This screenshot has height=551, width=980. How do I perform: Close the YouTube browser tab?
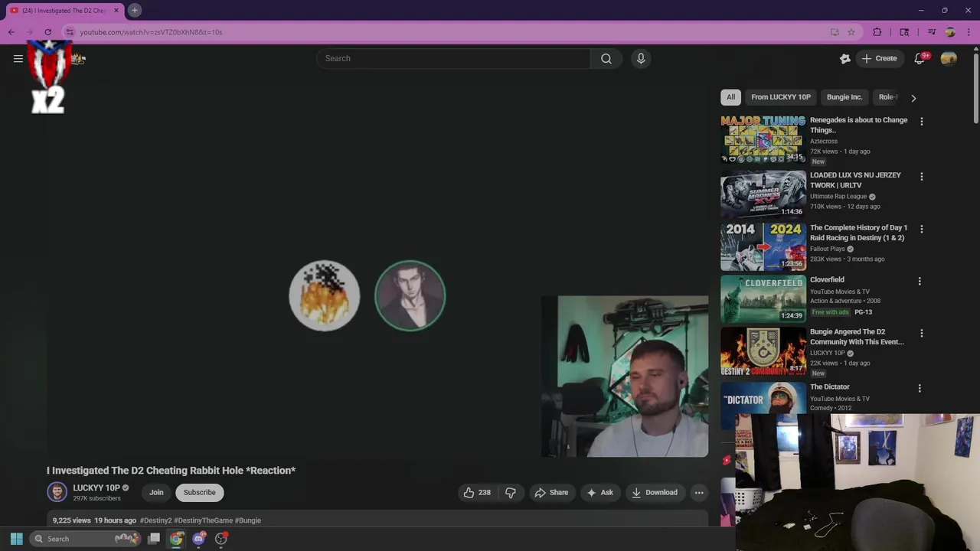(116, 11)
